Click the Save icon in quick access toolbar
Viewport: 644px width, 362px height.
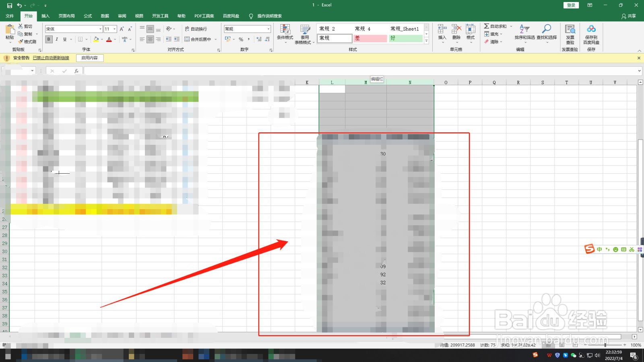(x=10, y=5)
